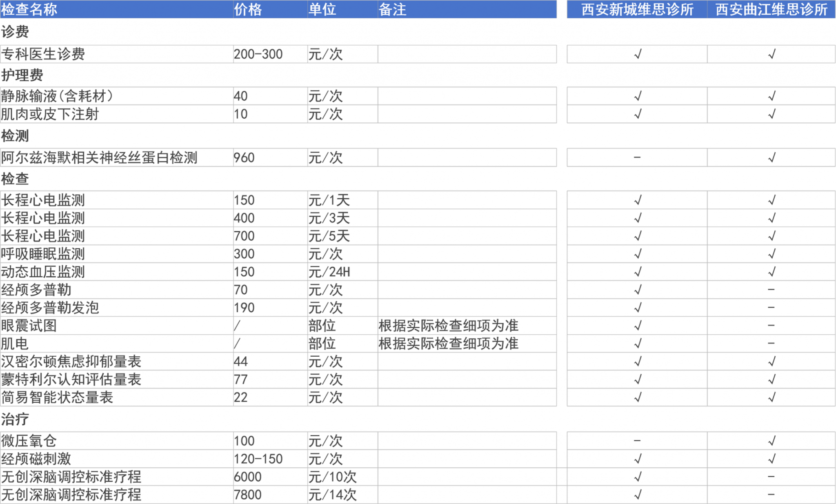Click unit 元/14次 cell

coord(342,495)
